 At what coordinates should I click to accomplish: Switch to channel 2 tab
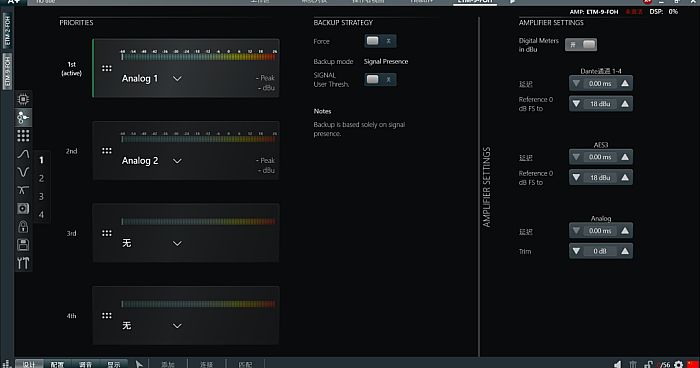point(42,178)
